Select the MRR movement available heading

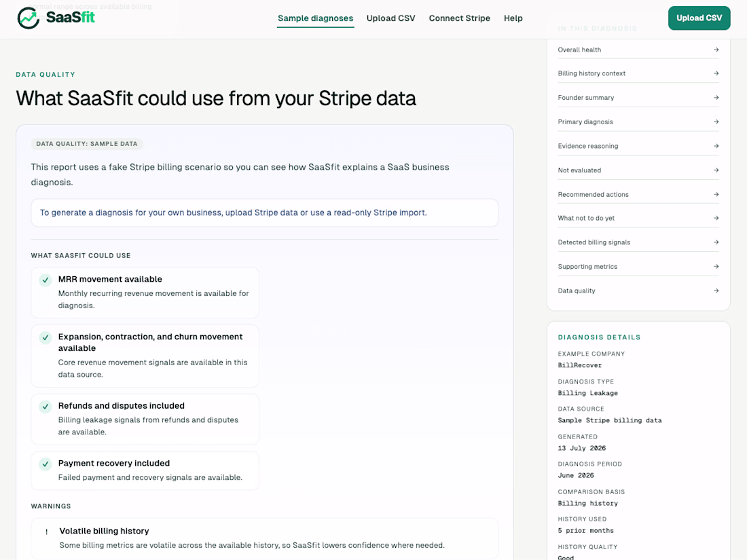[x=110, y=279]
